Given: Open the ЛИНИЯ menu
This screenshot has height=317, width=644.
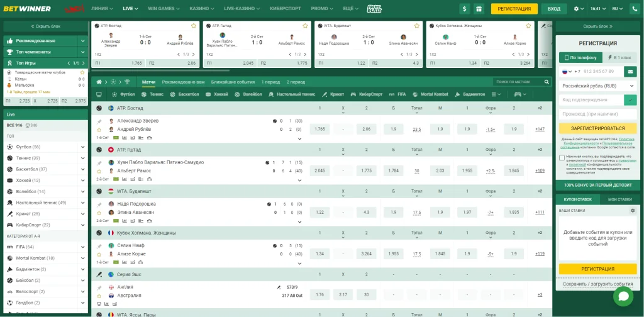Looking at the screenshot, I should click(102, 9).
